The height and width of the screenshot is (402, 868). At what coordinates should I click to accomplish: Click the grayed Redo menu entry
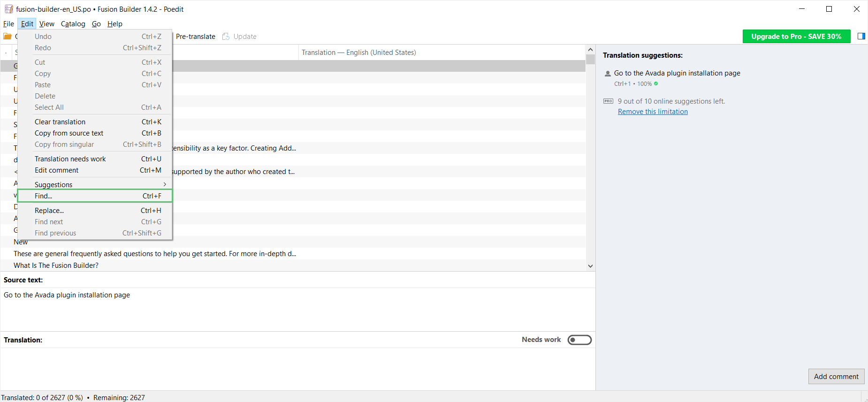(95, 47)
